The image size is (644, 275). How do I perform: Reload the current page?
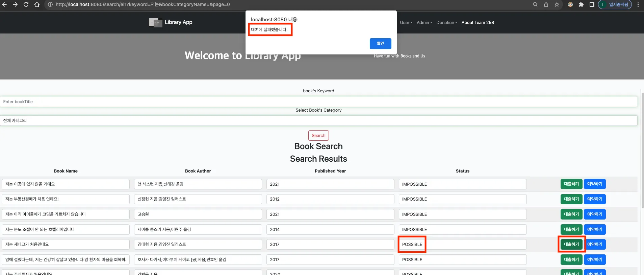click(26, 4)
